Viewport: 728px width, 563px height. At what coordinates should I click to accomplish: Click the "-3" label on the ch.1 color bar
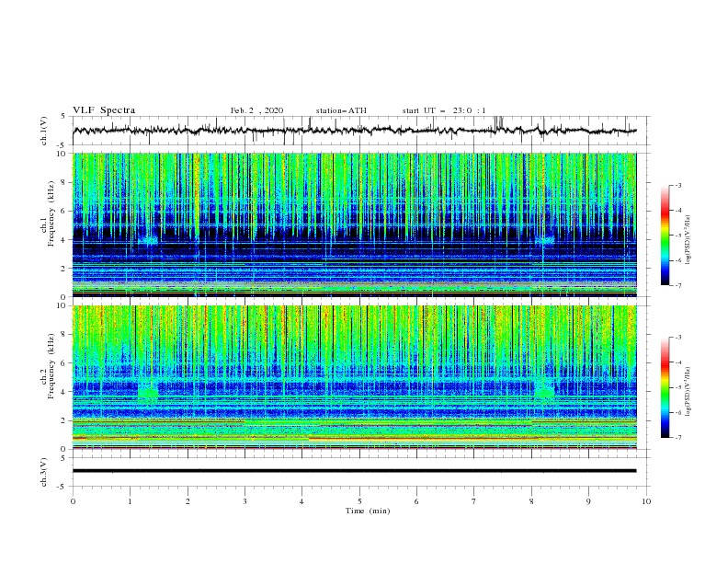tap(677, 185)
